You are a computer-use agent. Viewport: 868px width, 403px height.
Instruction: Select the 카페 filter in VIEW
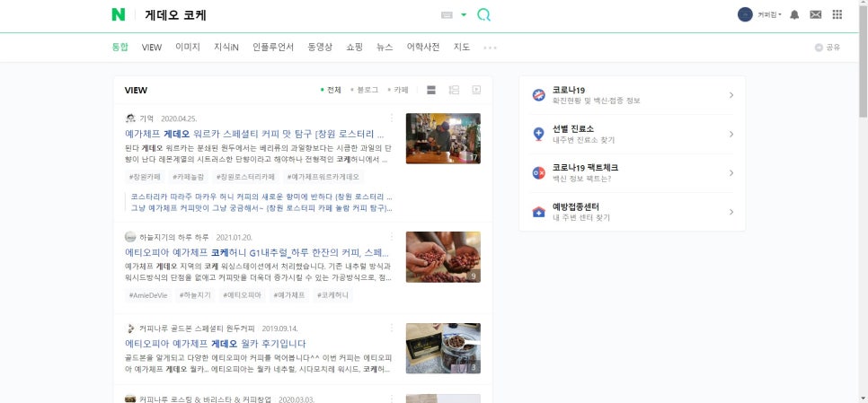(398, 90)
